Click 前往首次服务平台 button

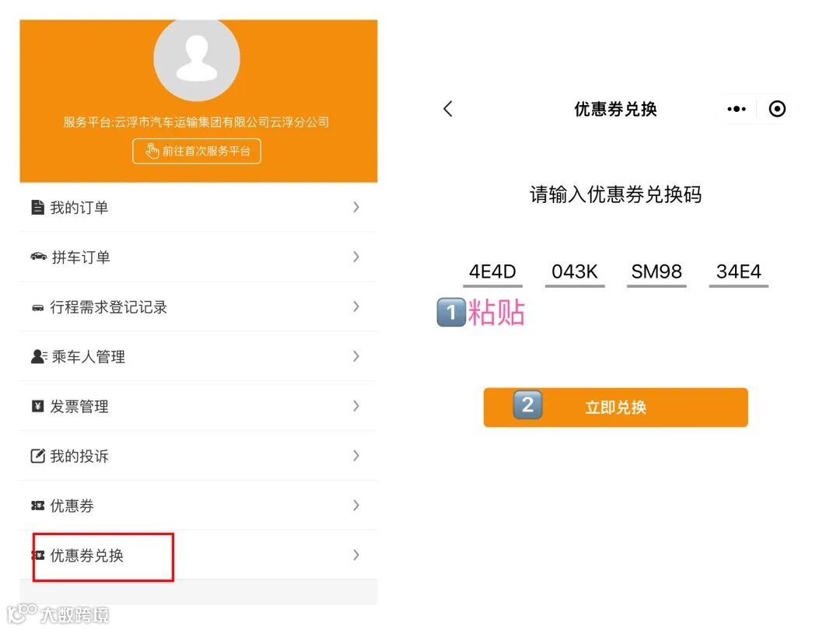tap(197, 151)
